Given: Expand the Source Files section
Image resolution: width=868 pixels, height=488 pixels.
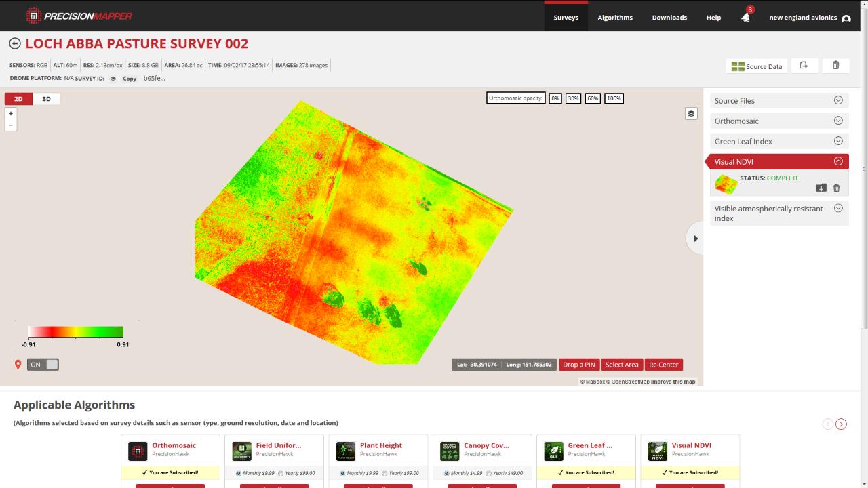Looking at the screenshot, I should point(779,100).
